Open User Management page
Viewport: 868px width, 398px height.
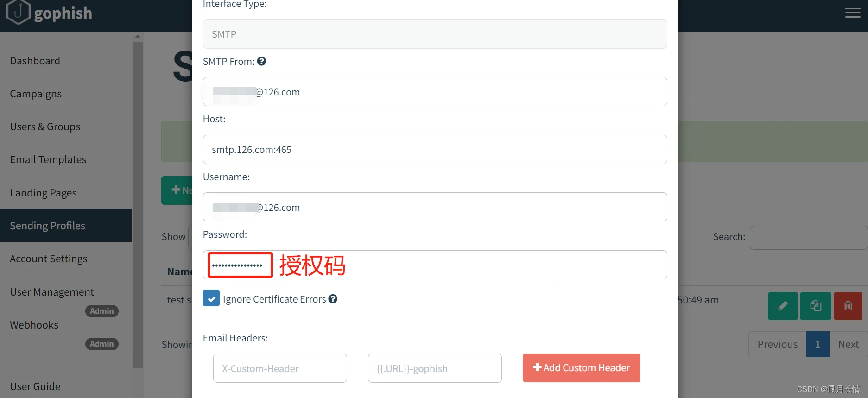[52, 292]
